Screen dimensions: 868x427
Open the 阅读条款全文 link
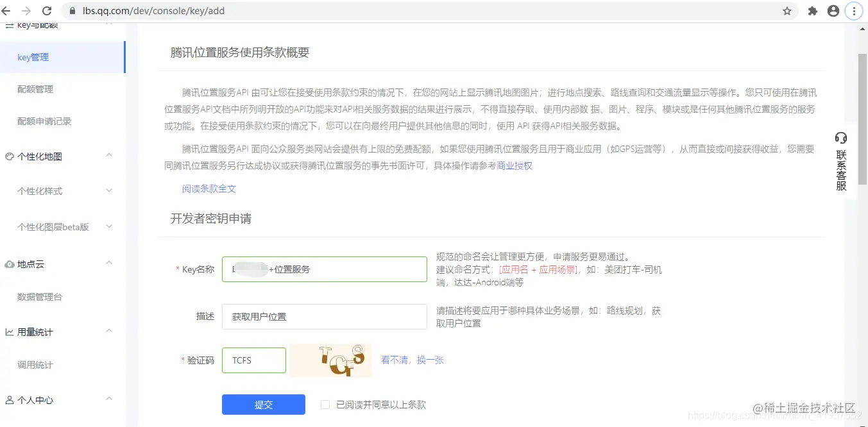[209, 188]
